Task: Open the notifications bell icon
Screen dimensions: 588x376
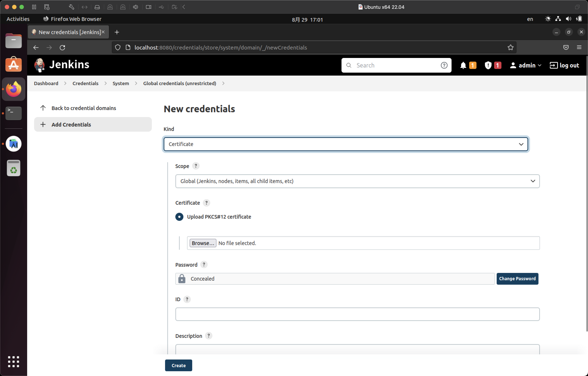Action: pos(463,65)
